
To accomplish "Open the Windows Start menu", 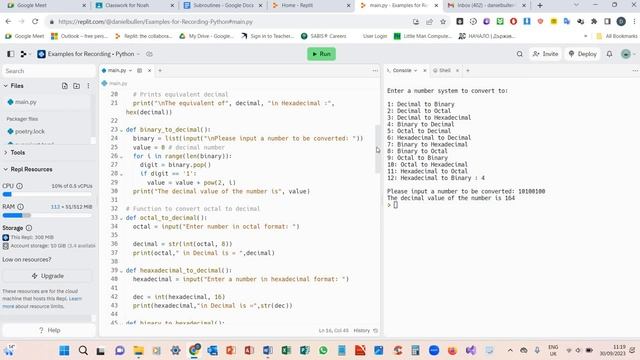I will click(x=64, y=351).
